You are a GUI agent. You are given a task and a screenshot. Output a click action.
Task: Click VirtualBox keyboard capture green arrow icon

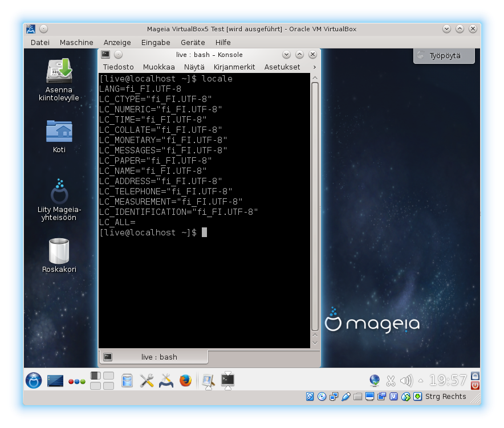(417, 397)
